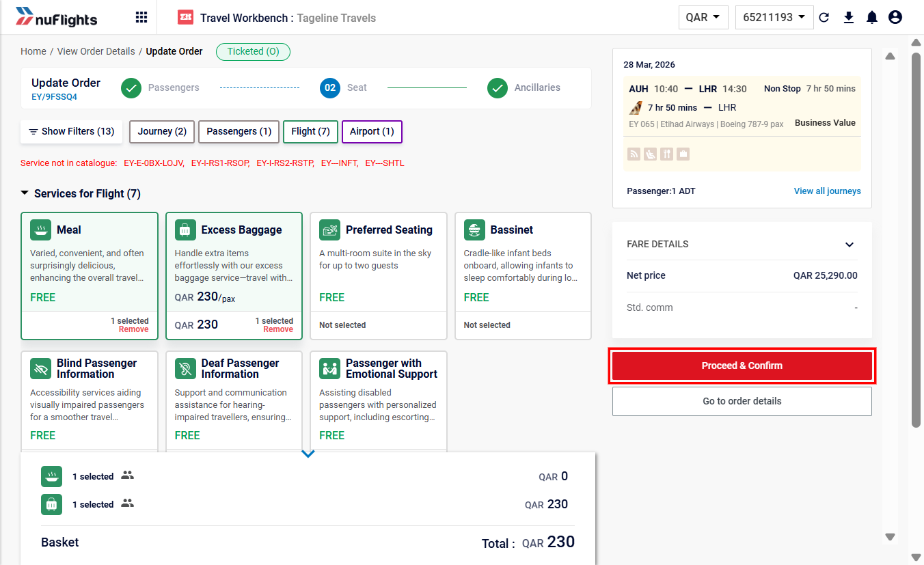This screenshot has width=924, height=565.
Task: Open the View all journeys link
Action: pyautogui.click(x=827, y=191)
